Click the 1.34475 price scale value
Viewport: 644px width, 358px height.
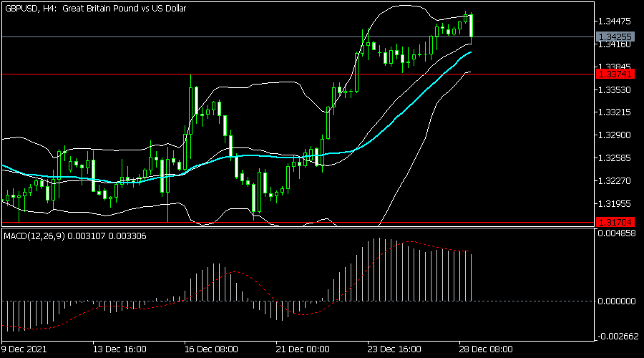click(615, 21)
